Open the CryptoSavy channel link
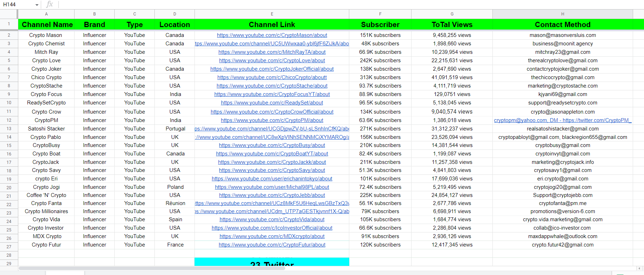 pyautogui.click(x=272, y=170)
